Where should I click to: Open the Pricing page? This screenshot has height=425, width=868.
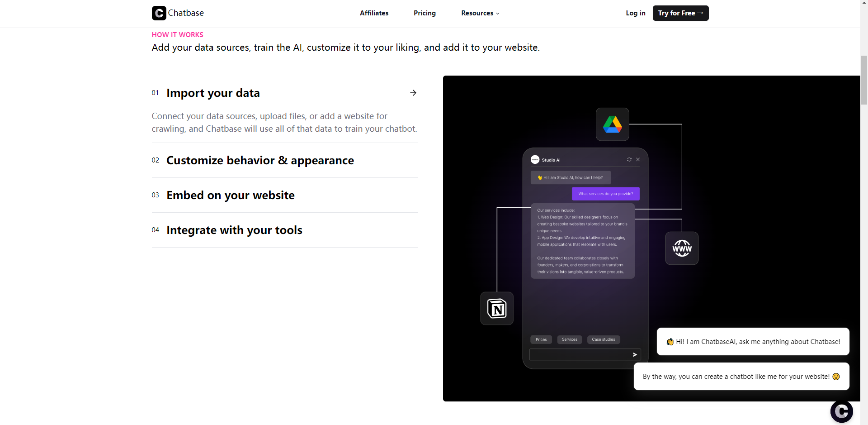[x=425, y=13]
